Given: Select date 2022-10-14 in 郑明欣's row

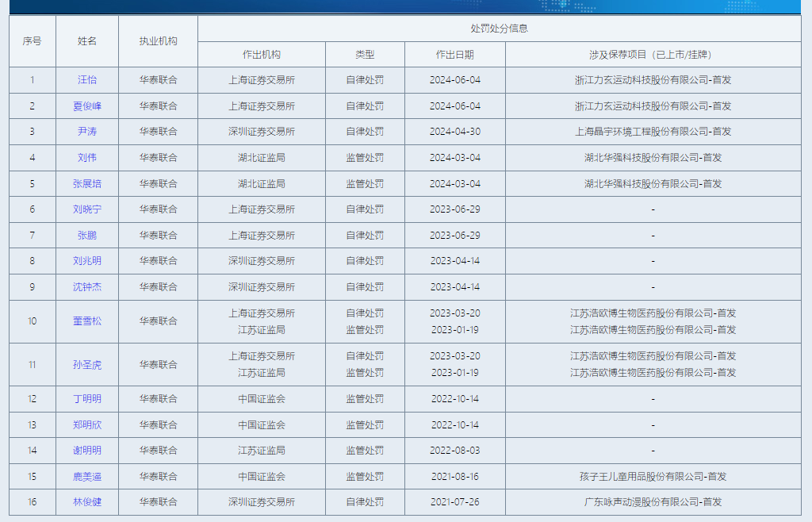Looking at the screenshot, I should (x=454, y=424).
